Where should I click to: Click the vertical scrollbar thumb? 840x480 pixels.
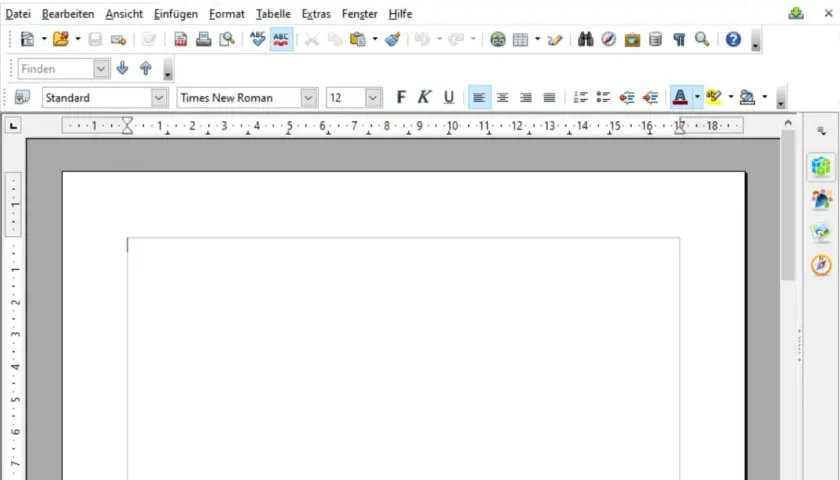(x=788, y=205)
